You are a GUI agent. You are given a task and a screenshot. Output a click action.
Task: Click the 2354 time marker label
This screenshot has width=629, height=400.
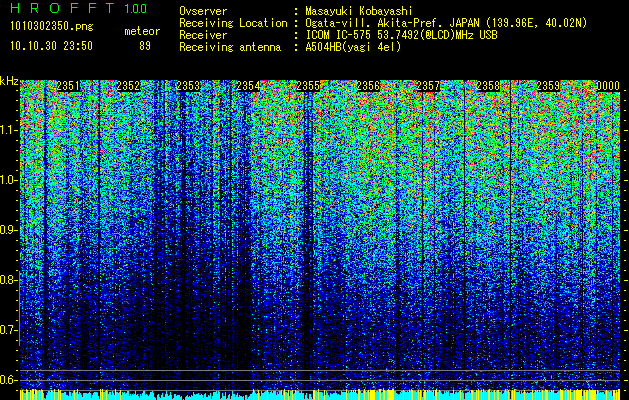point(248,86)
